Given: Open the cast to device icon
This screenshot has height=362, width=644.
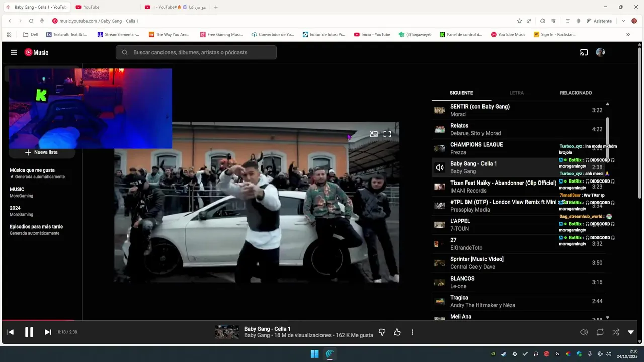Looking at the screenshot, I should coord(584,52).
